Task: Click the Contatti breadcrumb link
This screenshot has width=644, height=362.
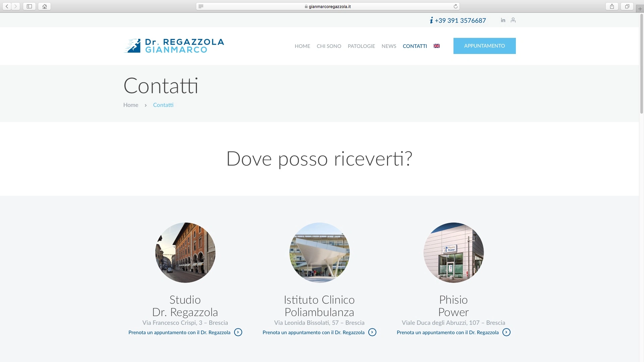Action: pos(163,105)
